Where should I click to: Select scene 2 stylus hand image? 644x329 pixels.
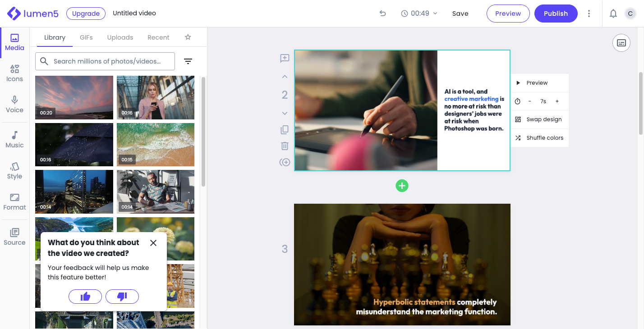(x=366, y=110)
